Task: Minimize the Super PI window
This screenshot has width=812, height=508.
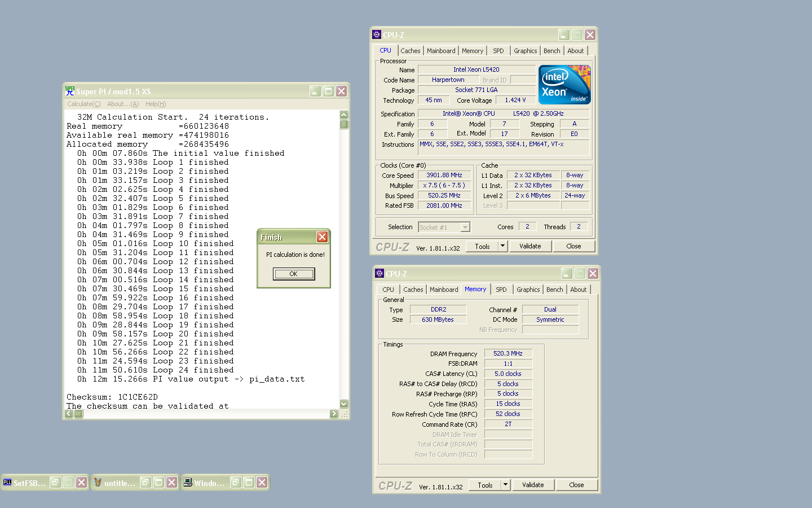Action: (315, 91)
